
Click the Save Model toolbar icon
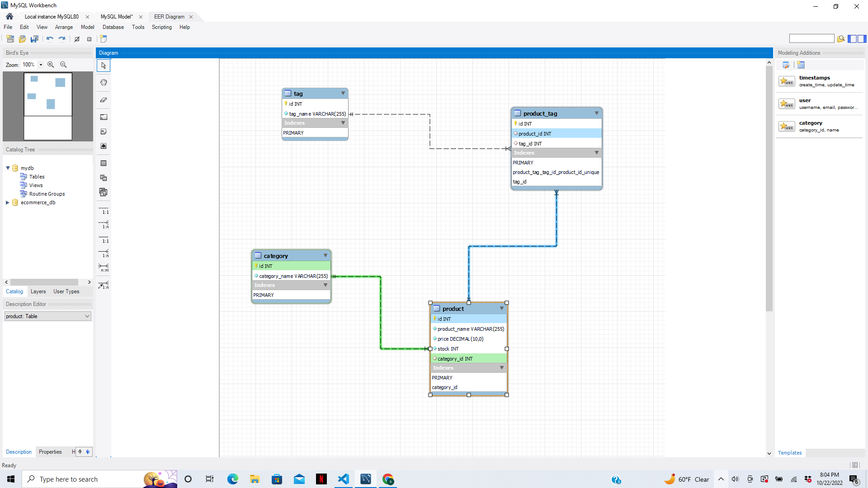point(34,39)
